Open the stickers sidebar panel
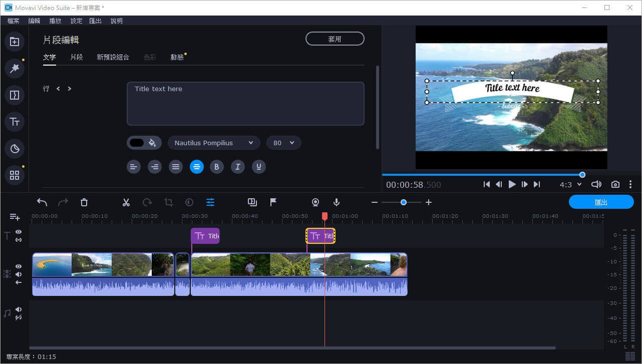 pos(15,148)
